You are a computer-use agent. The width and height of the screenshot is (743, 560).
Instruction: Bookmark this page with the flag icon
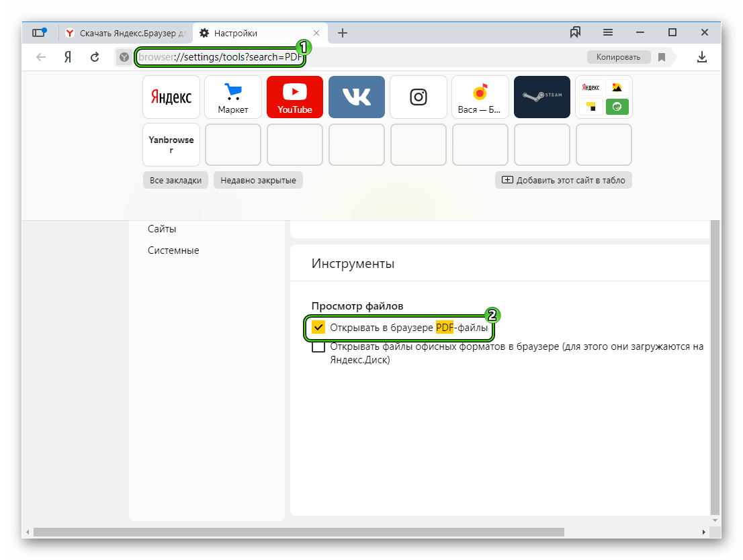(x=662, y=57)
